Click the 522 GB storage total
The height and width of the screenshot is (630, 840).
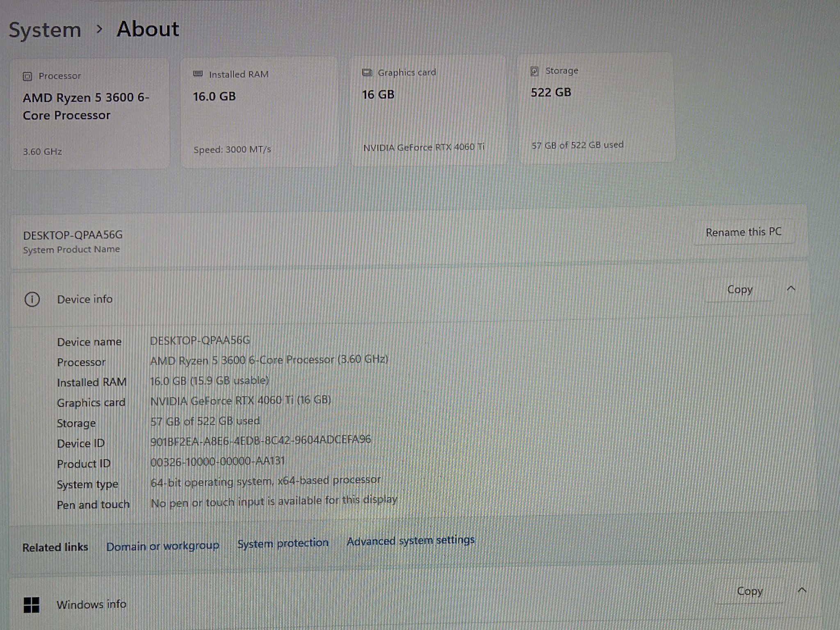(551, 92)
